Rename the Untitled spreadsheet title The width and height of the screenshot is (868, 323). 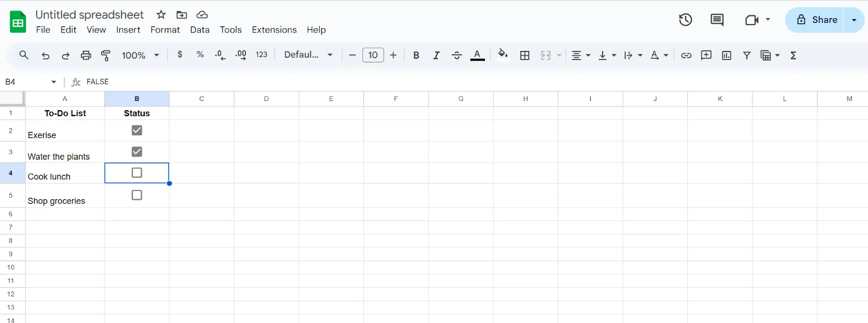point(90,15)
